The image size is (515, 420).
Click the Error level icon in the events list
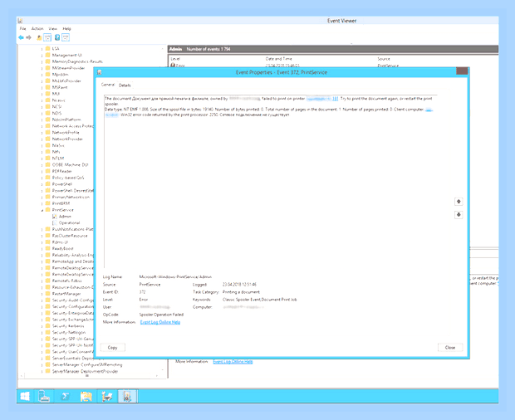click(x=173, y=66)
